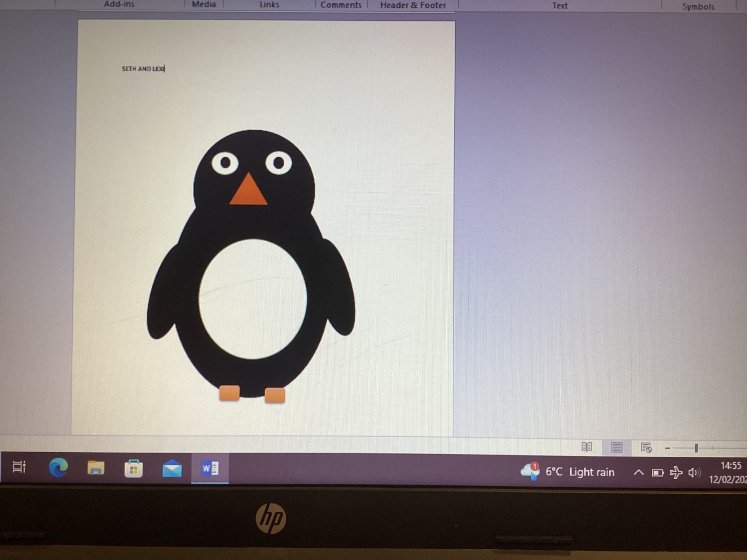
Task: Select the penguin's white oval belly
Action: coord(253,299)
